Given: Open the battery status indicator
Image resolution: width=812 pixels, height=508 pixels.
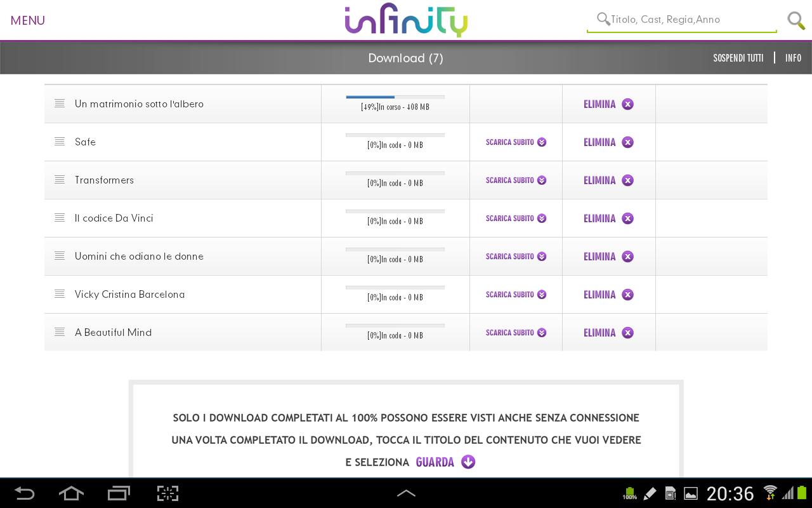Looking at the screenshot, I should pyautogui.click(x=629, y=492).
